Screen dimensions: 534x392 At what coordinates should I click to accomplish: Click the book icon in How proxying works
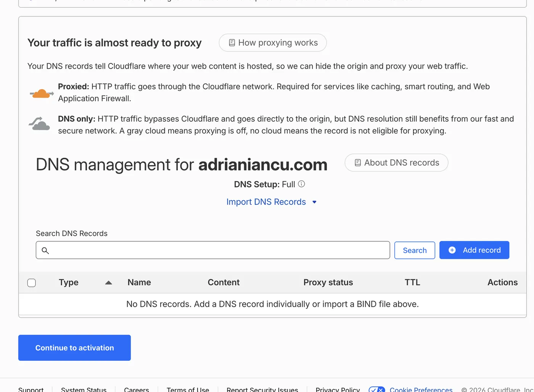click(x=232, y=43)
